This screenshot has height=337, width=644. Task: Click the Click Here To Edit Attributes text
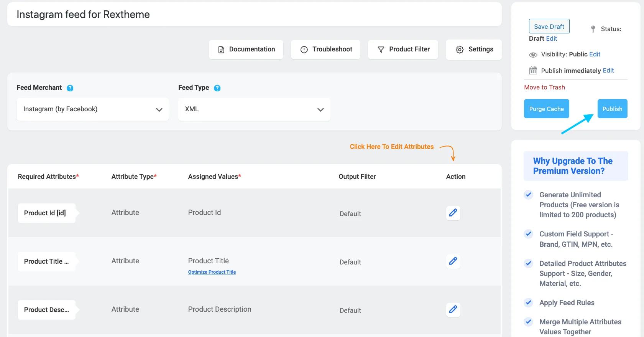coord(392,147)
